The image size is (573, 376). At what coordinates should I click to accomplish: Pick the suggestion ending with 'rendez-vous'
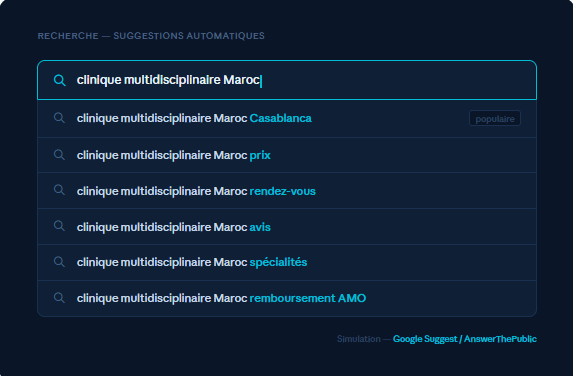point(287,191)
